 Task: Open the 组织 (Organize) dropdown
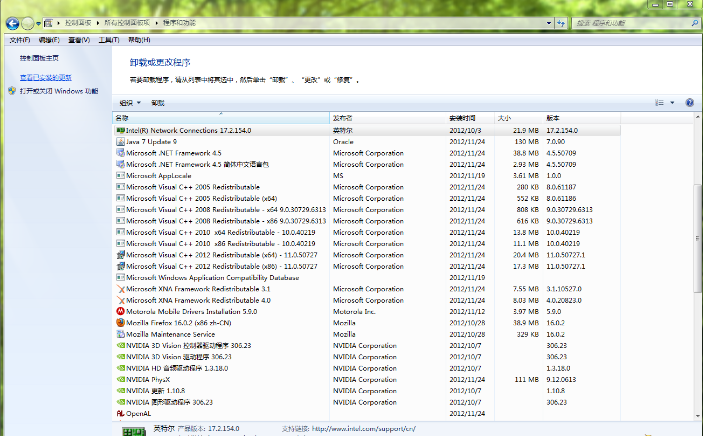click(129, 103)
